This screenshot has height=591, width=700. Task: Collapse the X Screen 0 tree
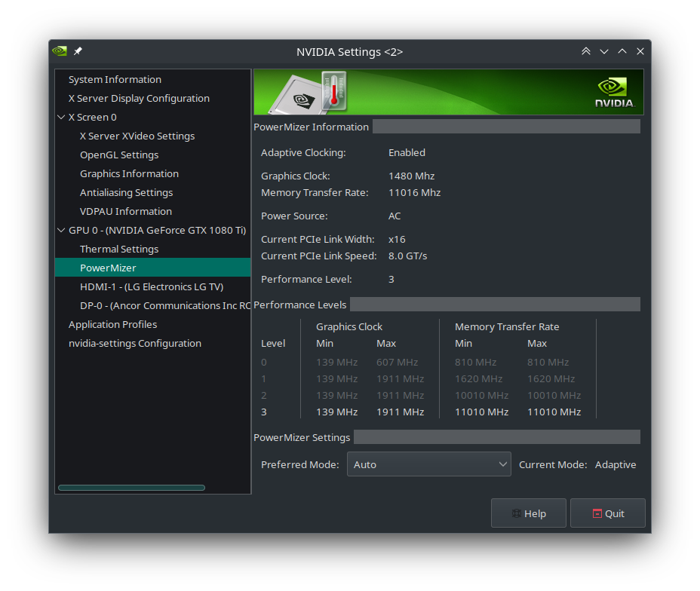click(61, 118)
